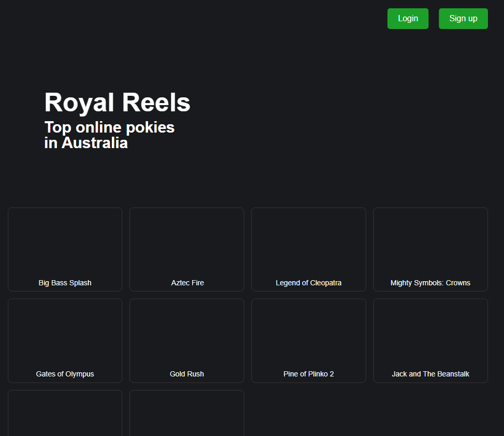Open the Sign up button

(x=463, y=19)
